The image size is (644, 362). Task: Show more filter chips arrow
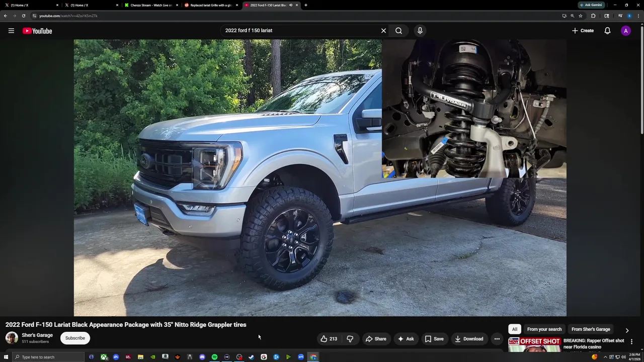pyautogui.click(x=627, y=330)
